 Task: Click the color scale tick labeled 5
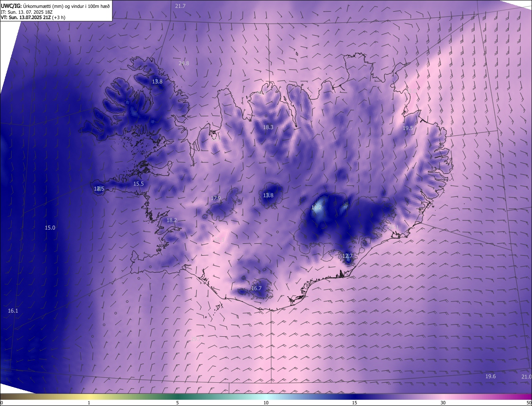click(177, 403)
